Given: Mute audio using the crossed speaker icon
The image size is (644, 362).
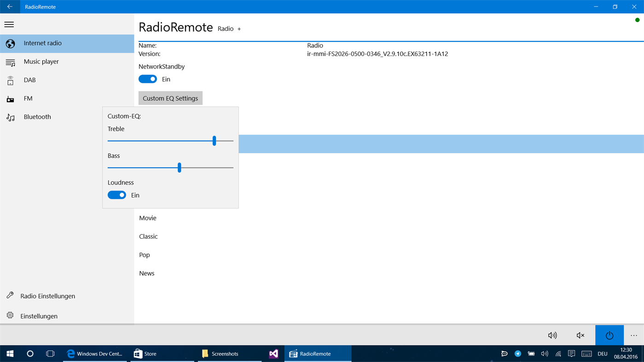Looking at the screenshot, I should 580,335.
